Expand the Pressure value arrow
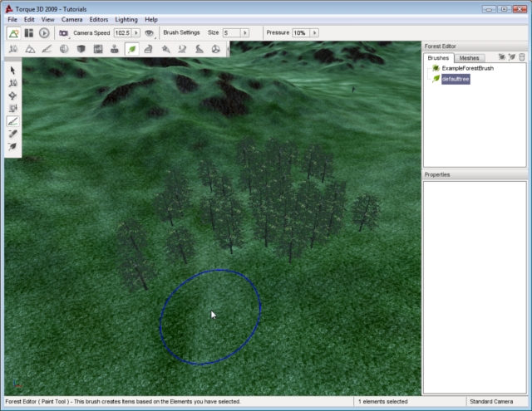Screen dimensions: 532x411 point(314,32)
